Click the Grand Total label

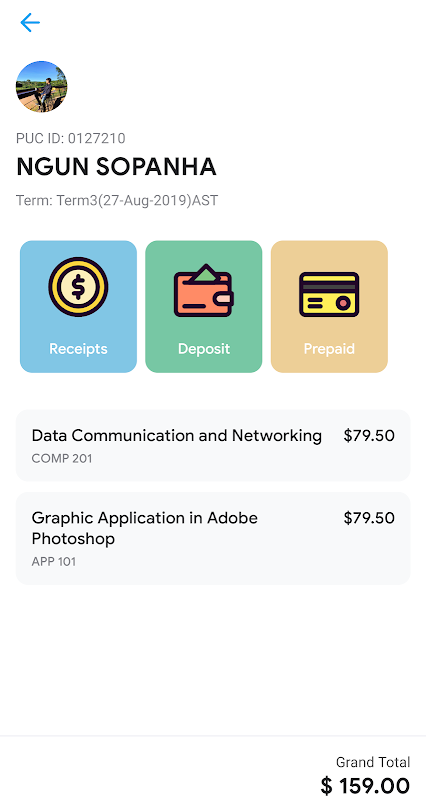point(373,762)
